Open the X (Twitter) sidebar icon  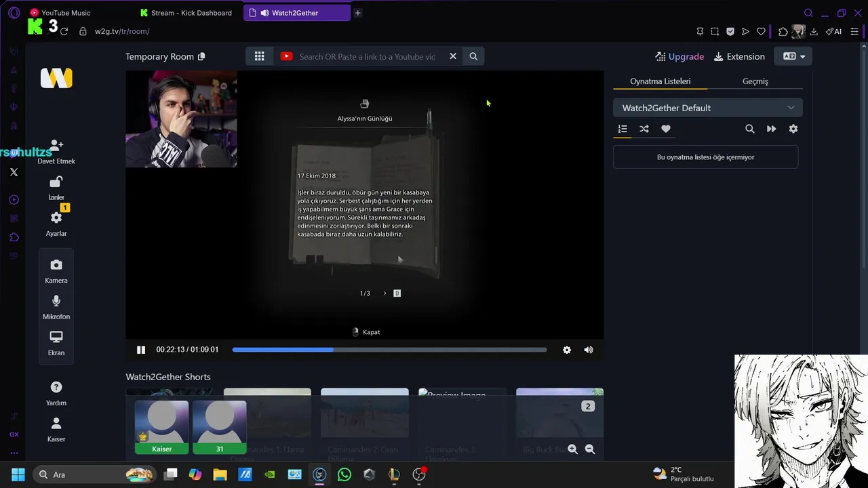[14, 172]
